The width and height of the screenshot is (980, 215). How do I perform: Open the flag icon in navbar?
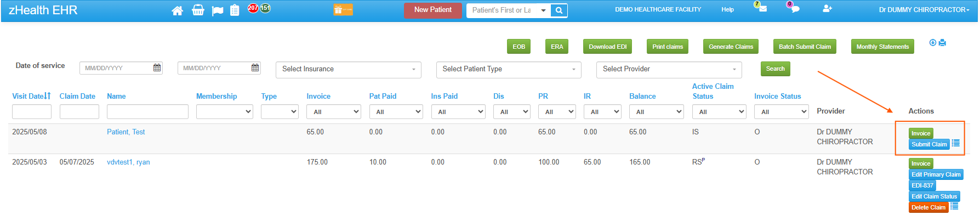pos(218,10)
